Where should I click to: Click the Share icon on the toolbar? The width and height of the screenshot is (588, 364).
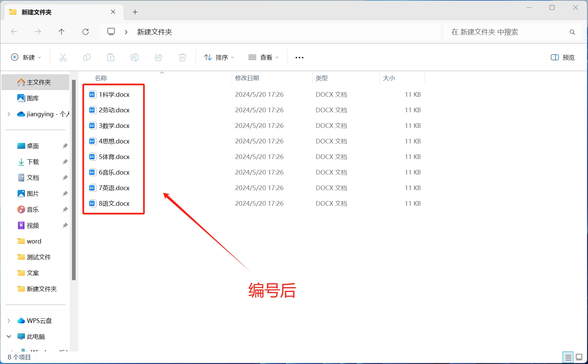tap(159, 57)
